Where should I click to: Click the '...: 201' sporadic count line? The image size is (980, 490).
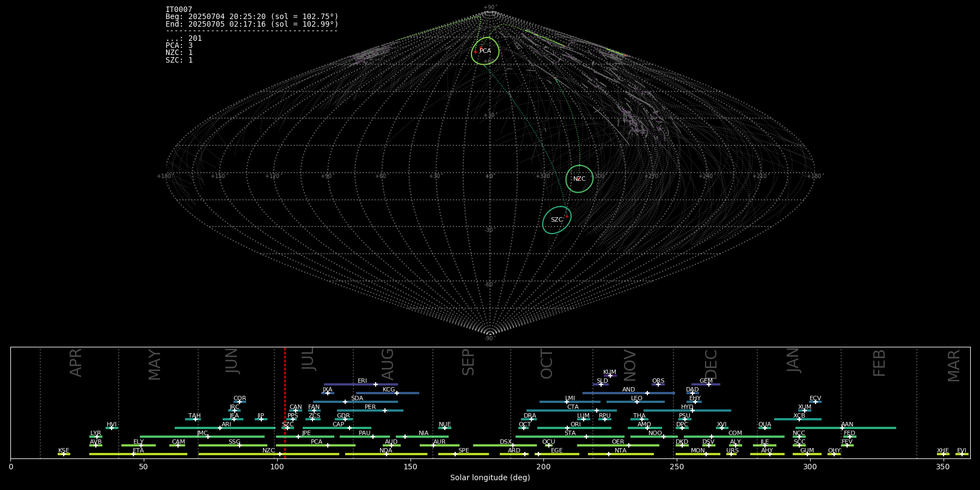(x=183, y=38)
